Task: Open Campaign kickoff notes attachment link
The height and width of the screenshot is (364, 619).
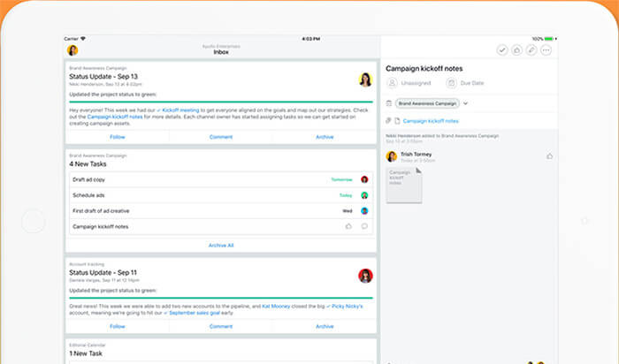Action: [x=431, y=121]
